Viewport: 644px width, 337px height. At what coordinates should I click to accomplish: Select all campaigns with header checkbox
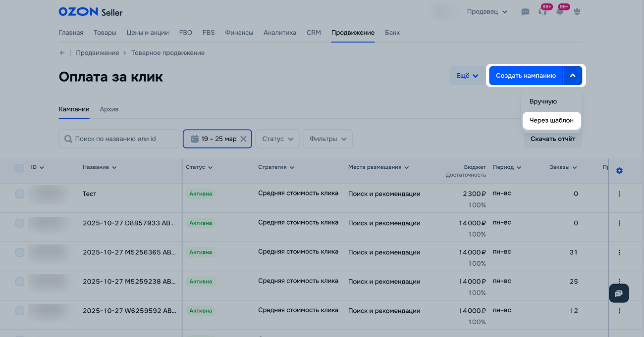click(x=20, y=168)
